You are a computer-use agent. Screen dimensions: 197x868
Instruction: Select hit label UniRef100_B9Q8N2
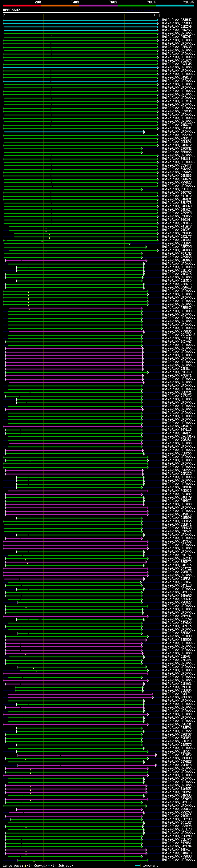pyautogui.click(x=177, y=149)
